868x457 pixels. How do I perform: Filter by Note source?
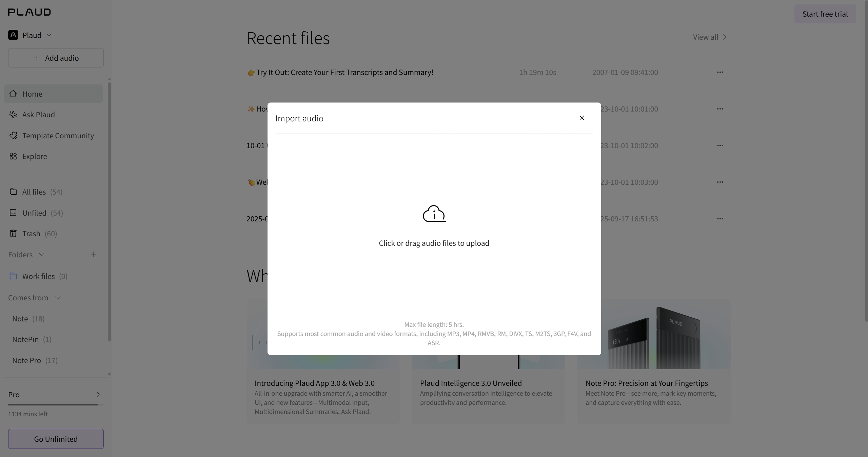tap(53, 319)
